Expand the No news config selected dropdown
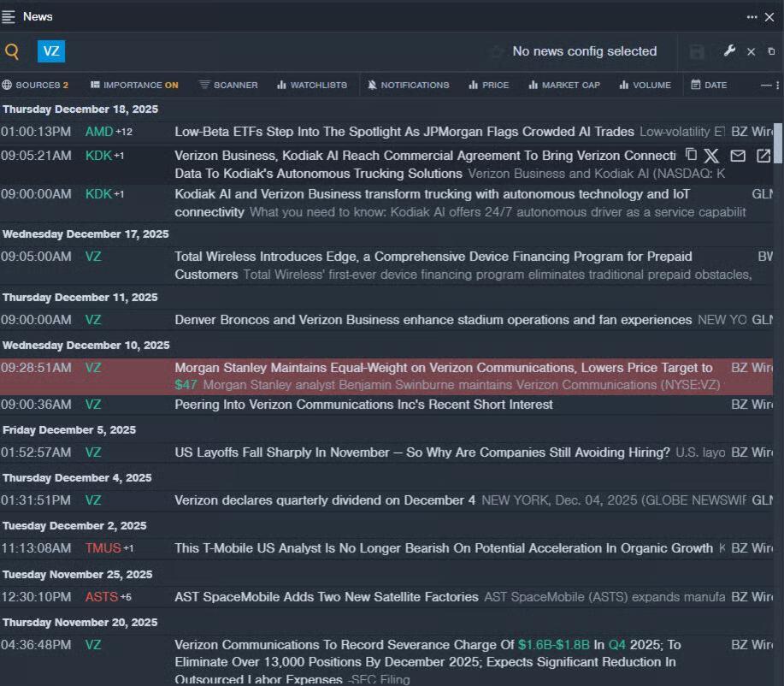The image size is (784, 686). pos(584,51)
